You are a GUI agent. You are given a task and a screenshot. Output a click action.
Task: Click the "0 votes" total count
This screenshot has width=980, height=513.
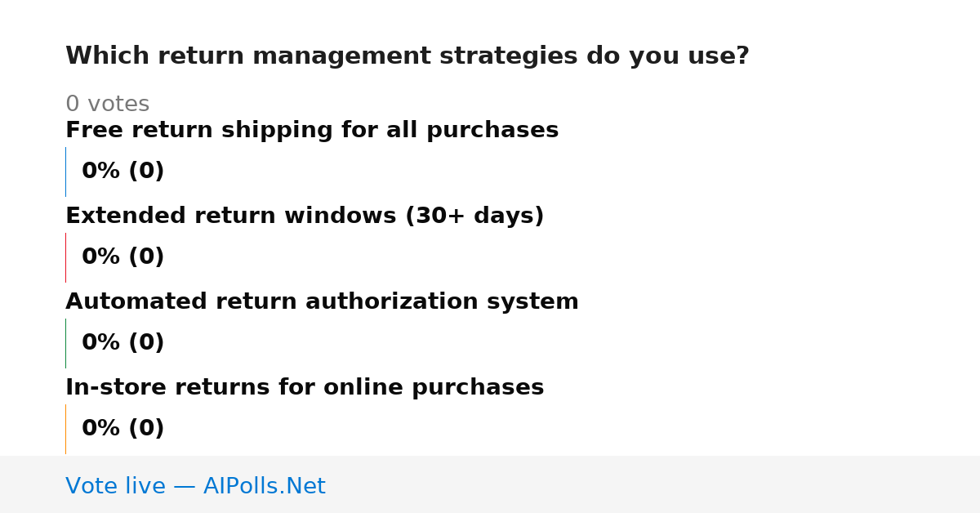(x=107, y=105)
